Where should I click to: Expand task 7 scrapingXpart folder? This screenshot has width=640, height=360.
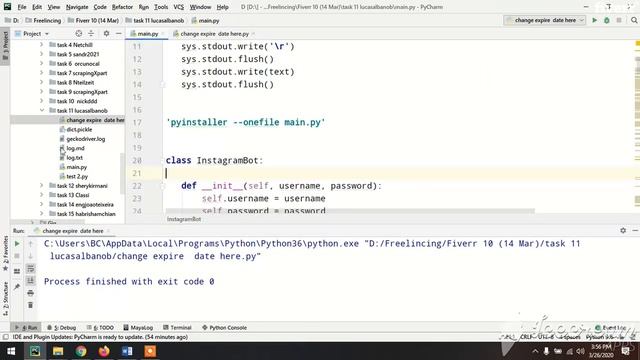(x=41, y=73)
